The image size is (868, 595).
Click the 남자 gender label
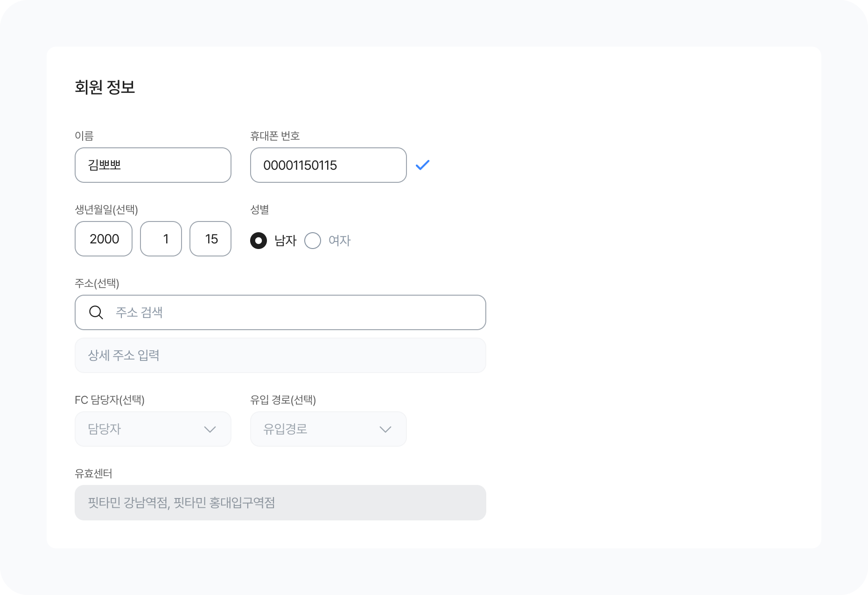click(x=285, y=241)
